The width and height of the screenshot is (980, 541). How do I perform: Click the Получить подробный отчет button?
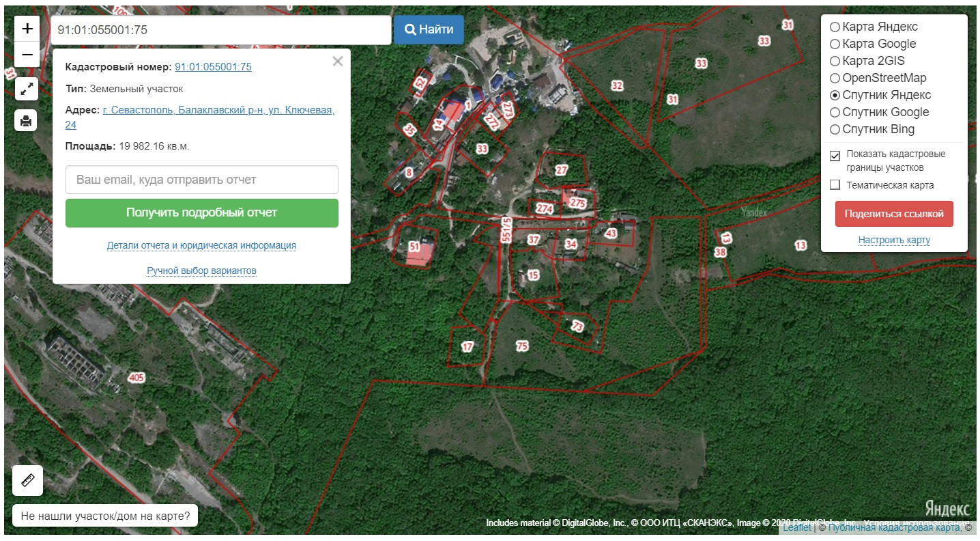202,213
